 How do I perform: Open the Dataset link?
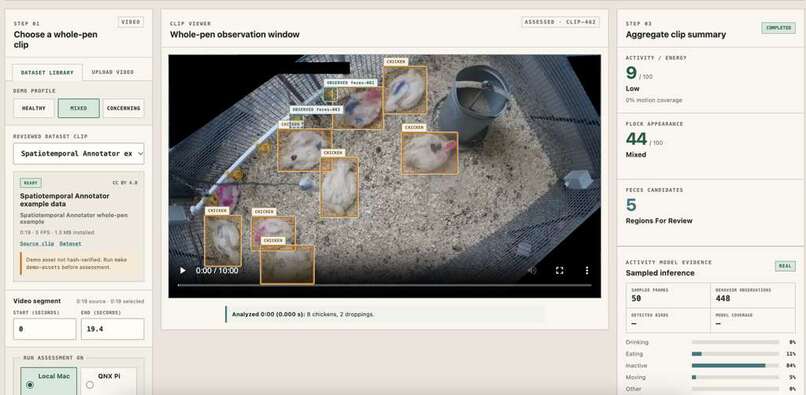tap(70, 244)
